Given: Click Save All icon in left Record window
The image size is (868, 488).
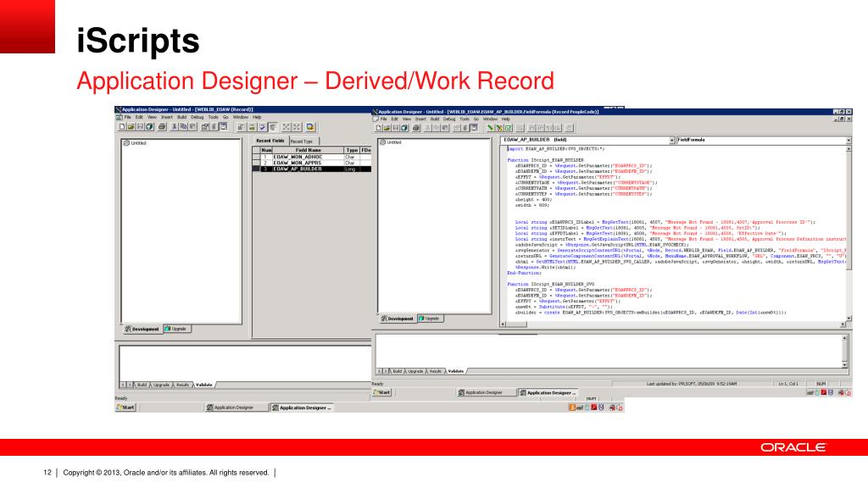Looking at the screenshot, I should 149,127.
